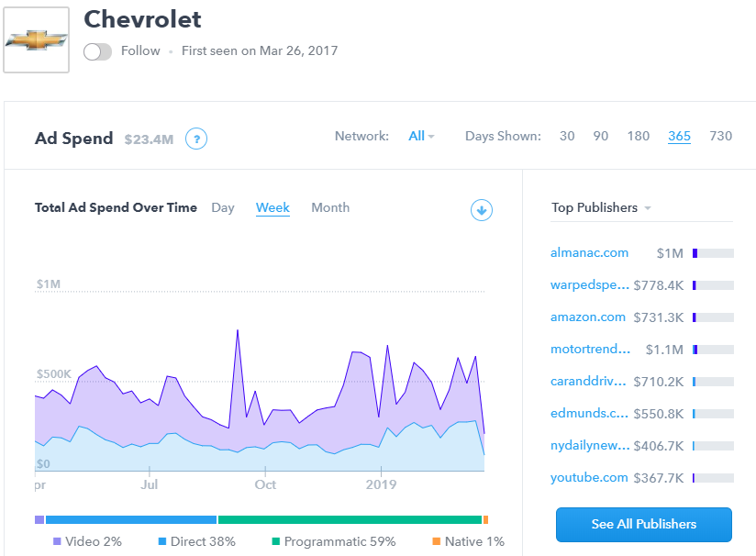Open the Top Publishers dropdown
756x556 pixels.
600,207
